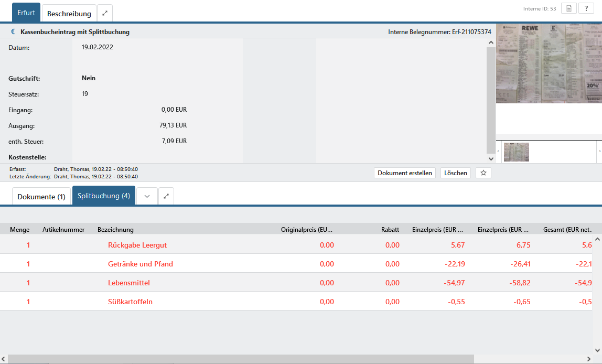Click the expand icon next to Beschreibung tab

tap(105, 13)
